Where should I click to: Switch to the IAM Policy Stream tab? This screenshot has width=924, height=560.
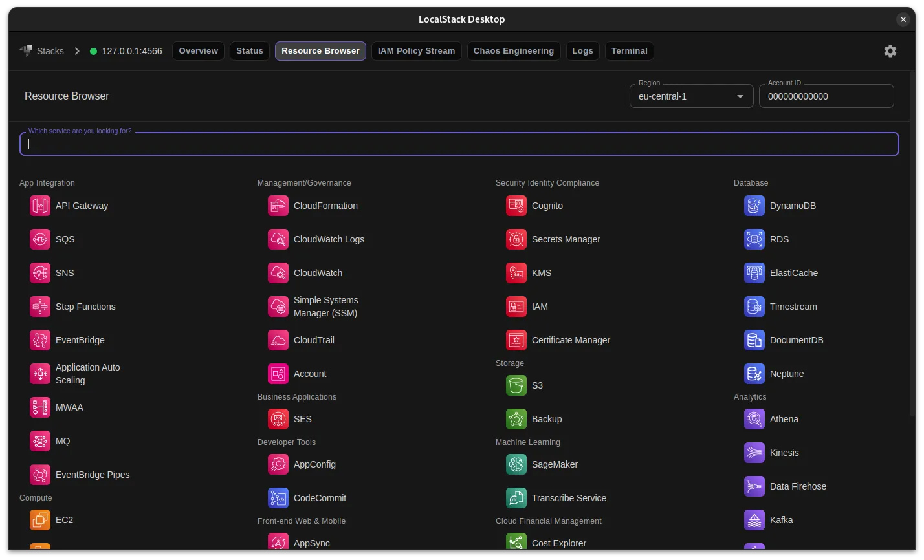[x=416, y=50]
